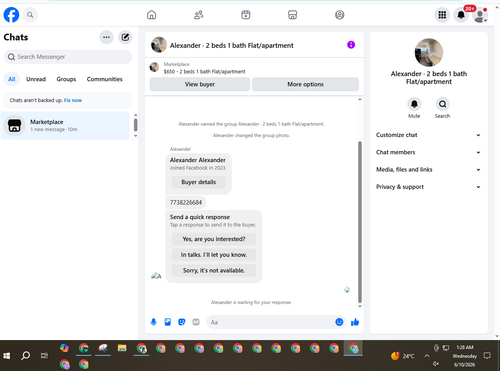Open the Reels video icon in the top bar
This screenshot has height=371, width=500.
click(246, 15)
